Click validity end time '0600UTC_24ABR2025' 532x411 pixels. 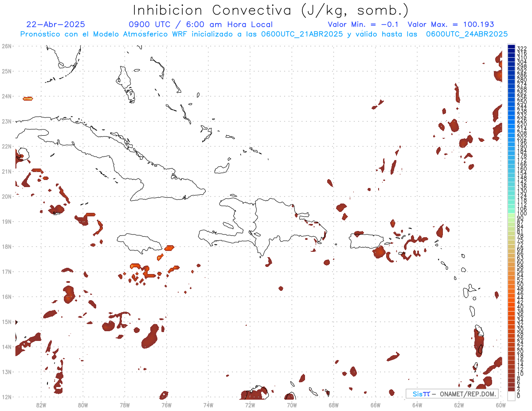[x=466, y=34]
